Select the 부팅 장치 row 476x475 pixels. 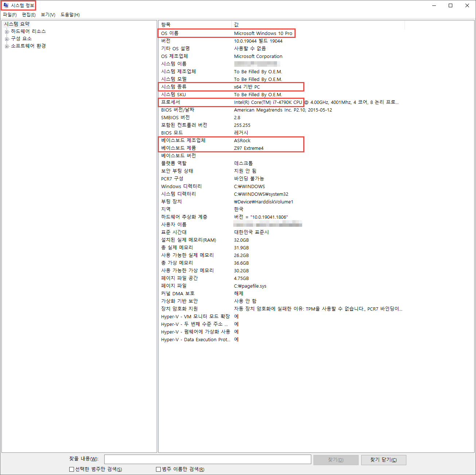click(282, 202)
